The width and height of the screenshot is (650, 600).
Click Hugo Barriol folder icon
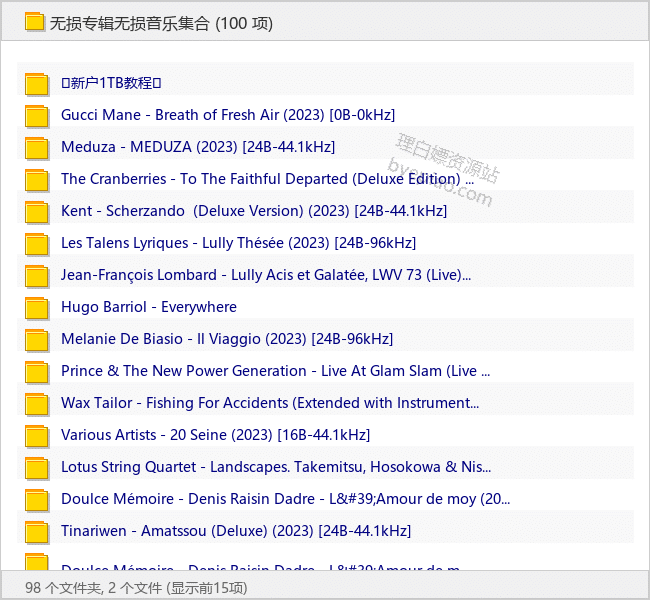tap(37, 308)
